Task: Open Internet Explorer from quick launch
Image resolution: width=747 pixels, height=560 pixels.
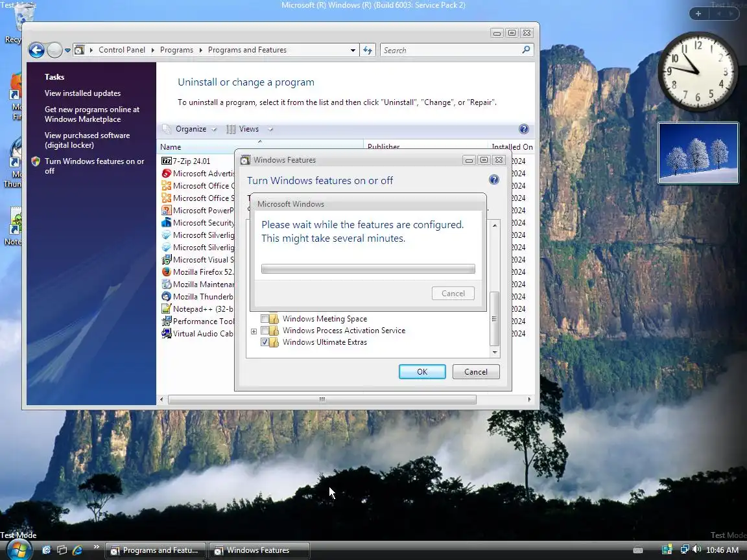Action: click(77, 550)
